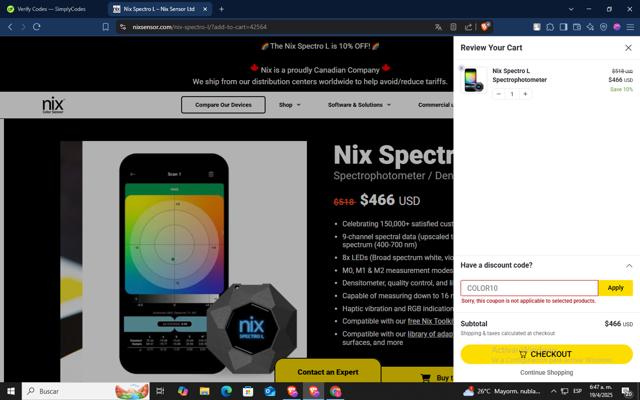Open the Brave VPN icon
The height and width of the screenshot is (400, 640).
pos(603,27)
